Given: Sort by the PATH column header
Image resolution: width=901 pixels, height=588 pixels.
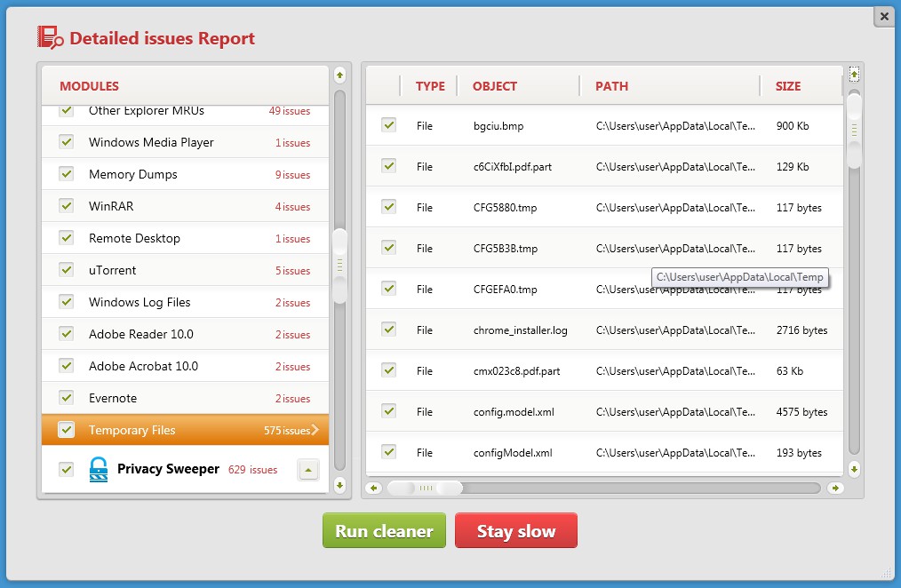Looking at the screenshot, I should [611, 86].
